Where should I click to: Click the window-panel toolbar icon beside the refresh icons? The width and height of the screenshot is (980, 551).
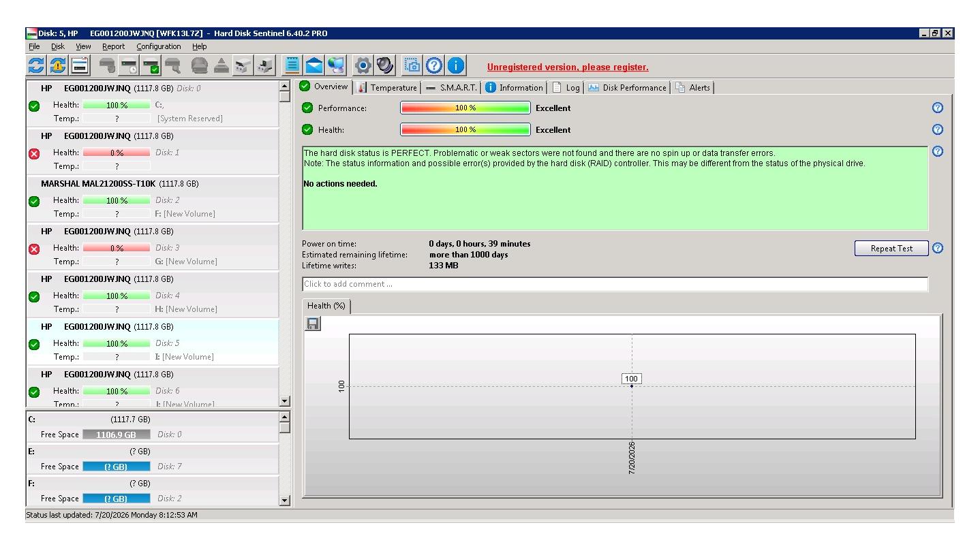[x=80, y=65]
